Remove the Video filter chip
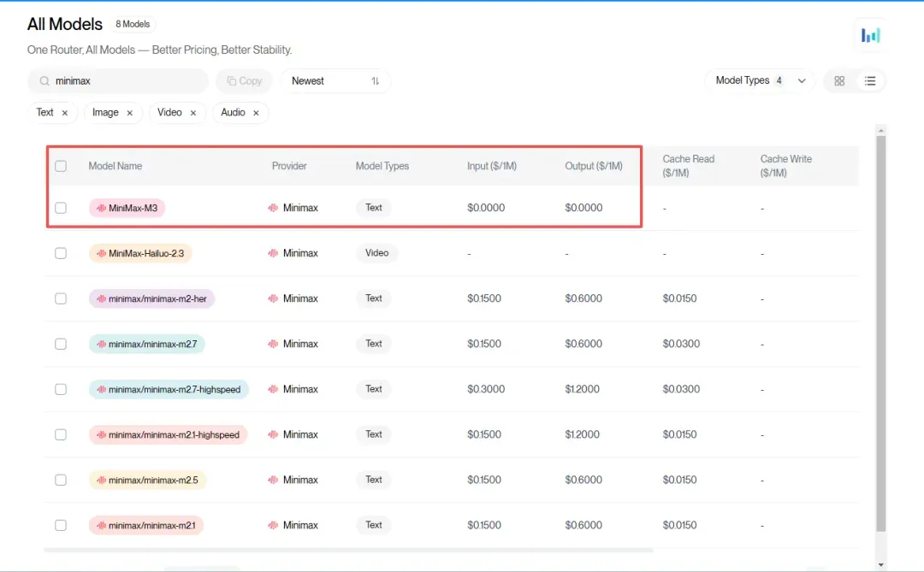The width and height of the screenshot is (924, 572). tap(192, 113)
